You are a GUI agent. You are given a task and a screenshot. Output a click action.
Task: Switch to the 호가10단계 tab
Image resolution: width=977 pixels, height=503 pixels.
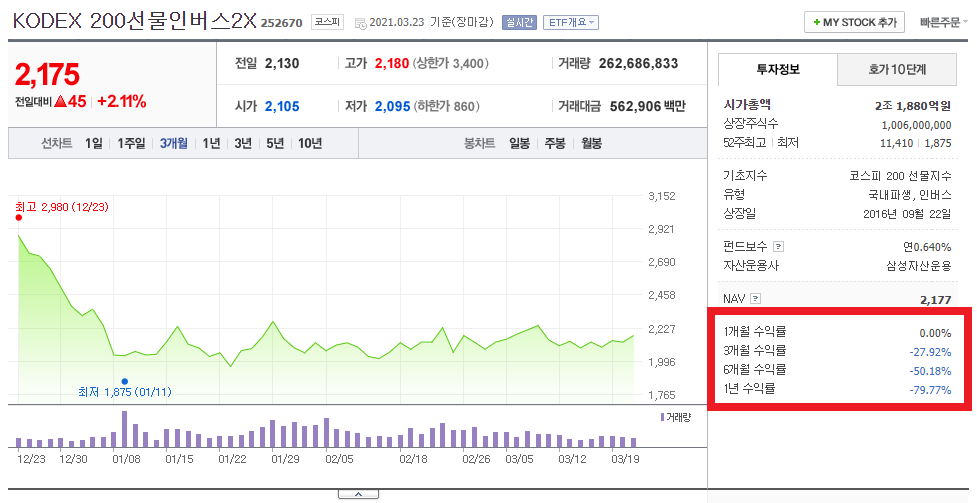pyautogui.click(x=897, y=69)
